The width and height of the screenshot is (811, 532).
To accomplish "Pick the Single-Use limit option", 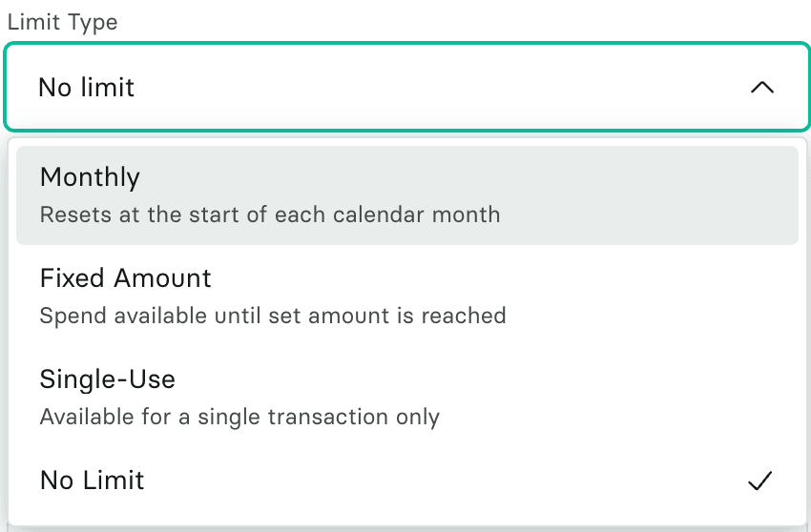I will 406,397.
